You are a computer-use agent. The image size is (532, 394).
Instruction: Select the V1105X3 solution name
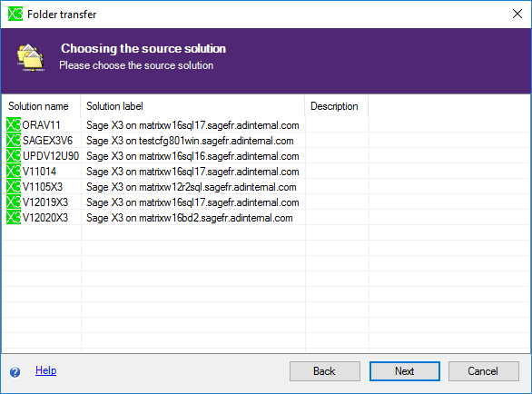43,187
